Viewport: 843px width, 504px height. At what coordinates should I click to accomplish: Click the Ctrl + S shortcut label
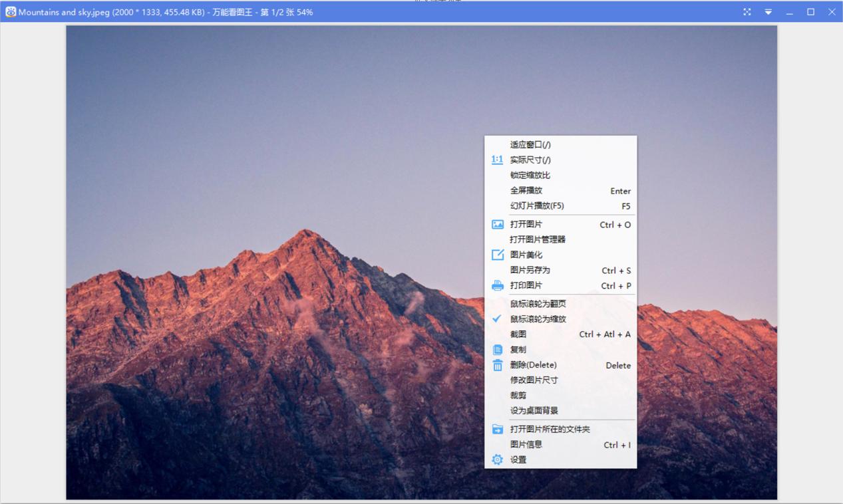pos(616,271)
